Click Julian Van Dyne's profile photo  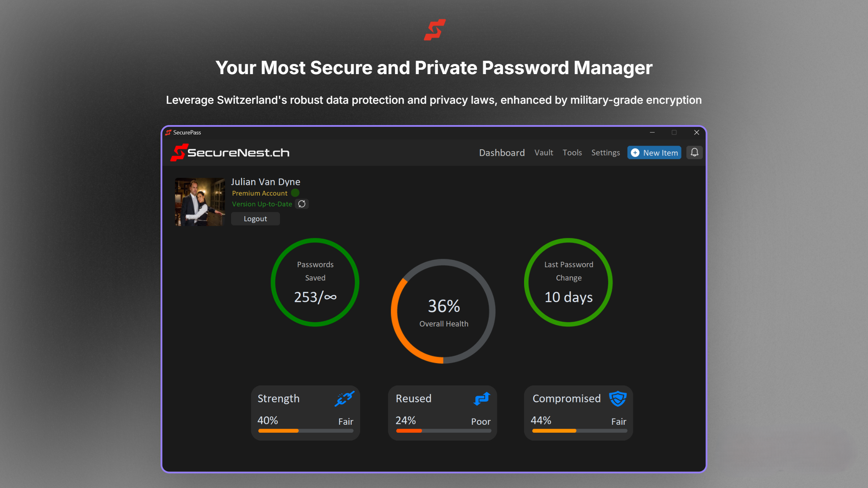200,202
